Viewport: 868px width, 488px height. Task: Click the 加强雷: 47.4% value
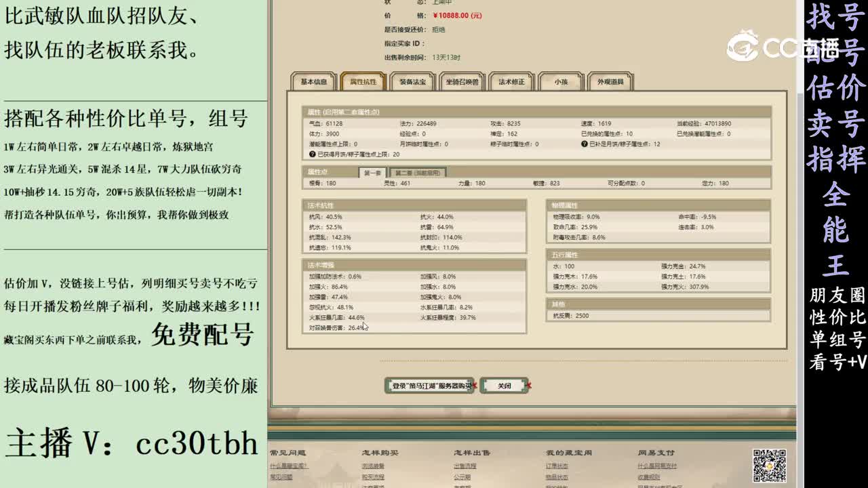329,298
